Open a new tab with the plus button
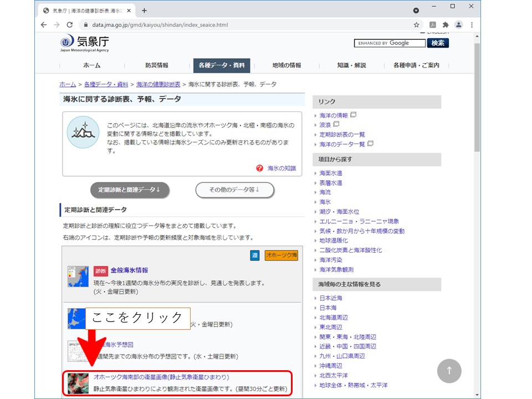Image resolution: width=532 pixels, height=399 pixels. pos(144,10)
